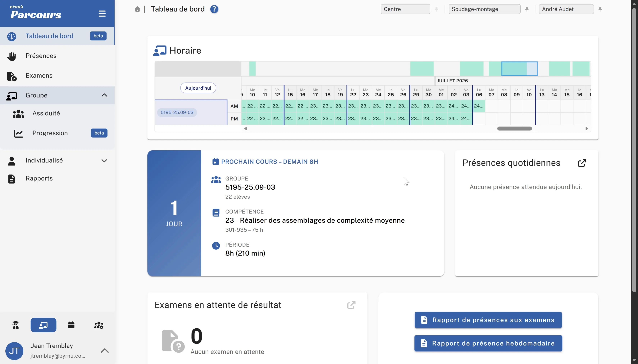This screenshot has width=638, height=364.
Task: Click the pending exam document icon
Action: tap(173, 341)
